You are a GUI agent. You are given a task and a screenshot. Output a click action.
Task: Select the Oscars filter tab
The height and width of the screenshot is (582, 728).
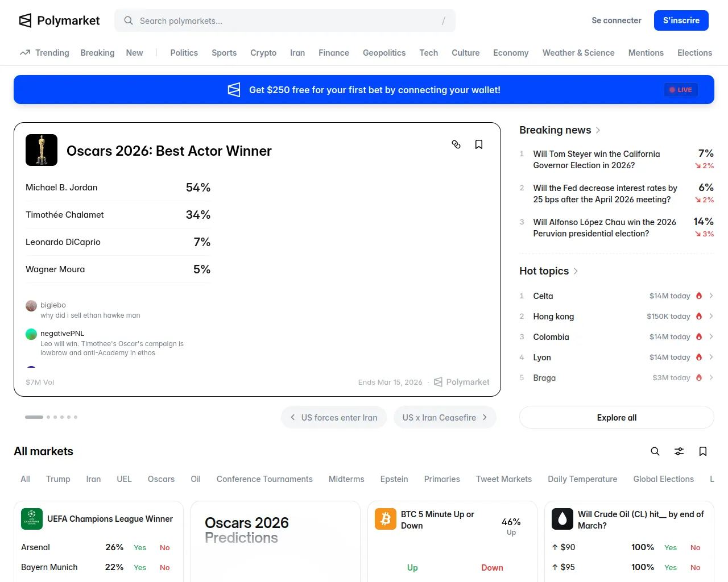(x=161, y=479)
